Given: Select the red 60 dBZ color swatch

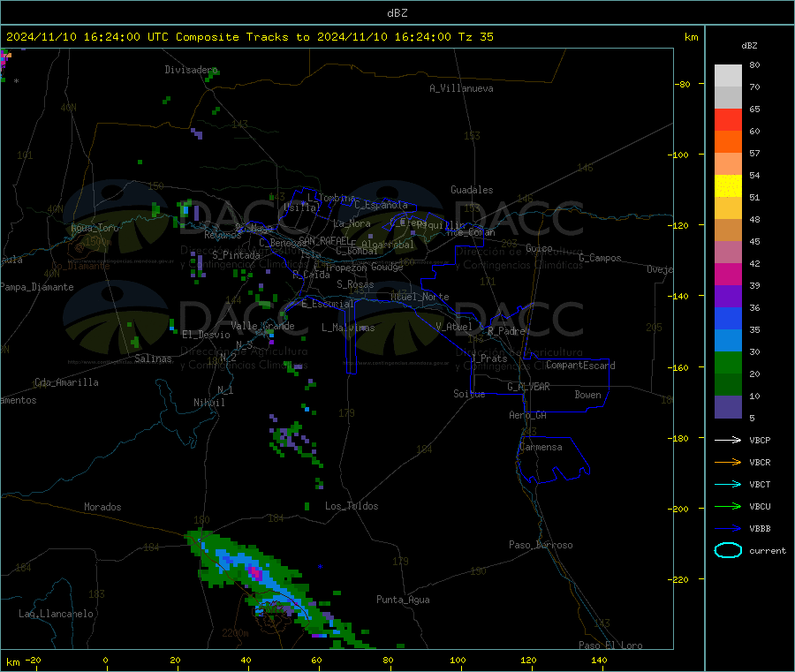Looking at the screenshot, I should point(728,119).
